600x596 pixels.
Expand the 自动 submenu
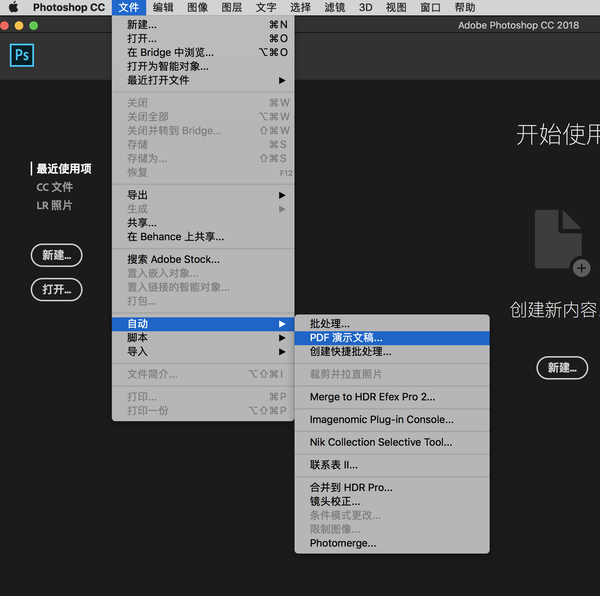203,324
